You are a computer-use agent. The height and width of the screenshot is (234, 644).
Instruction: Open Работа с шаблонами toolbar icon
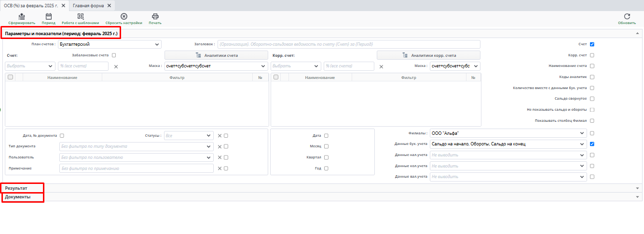point(80,16)
